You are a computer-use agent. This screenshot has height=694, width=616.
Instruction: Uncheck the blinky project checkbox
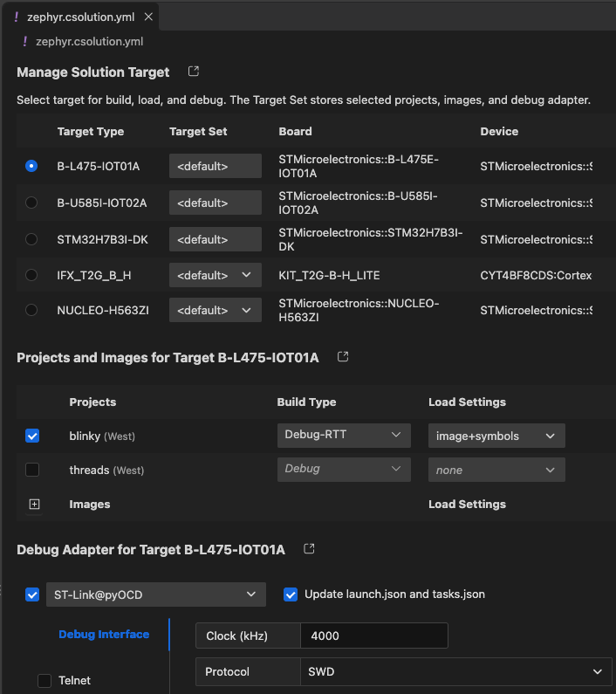click(x=32, y=436)
